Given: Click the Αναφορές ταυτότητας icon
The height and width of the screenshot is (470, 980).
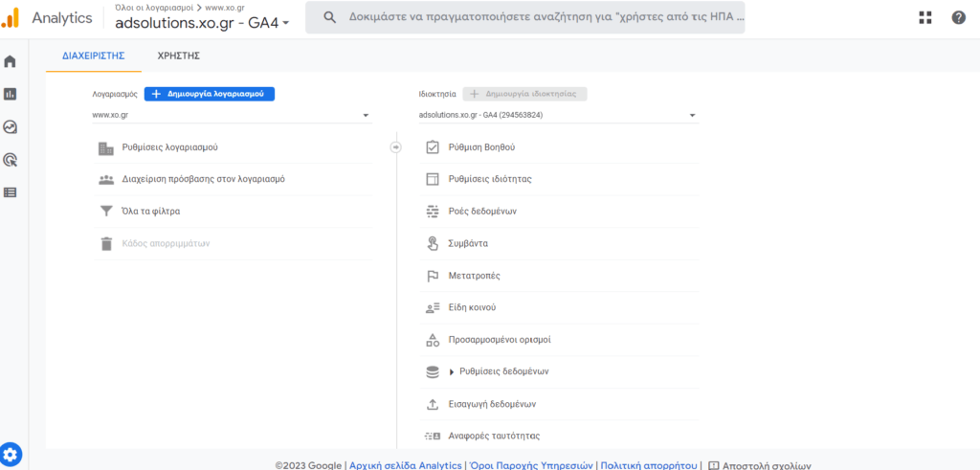Looking at the screenshot, I should point(433,436).
